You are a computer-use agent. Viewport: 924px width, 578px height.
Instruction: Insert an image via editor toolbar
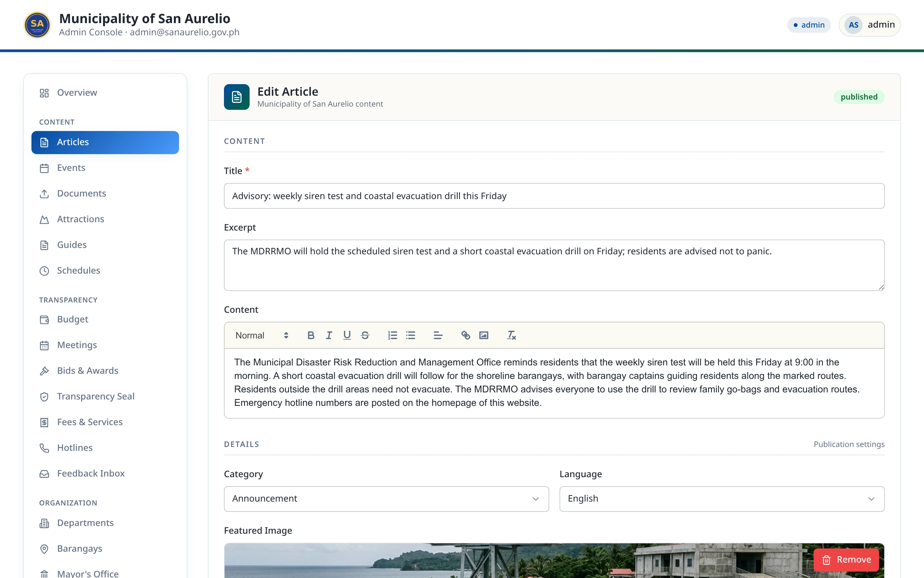pyautogui.click(x=484, y=335)
